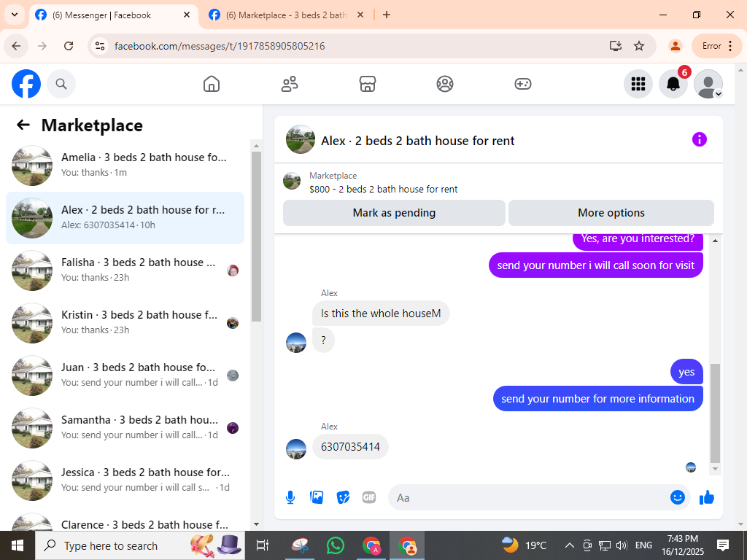Open Jessica 3 beds 2 bath conversation
Image resolution: width=747 pixels, height=560 pixels.
[125, 480]
